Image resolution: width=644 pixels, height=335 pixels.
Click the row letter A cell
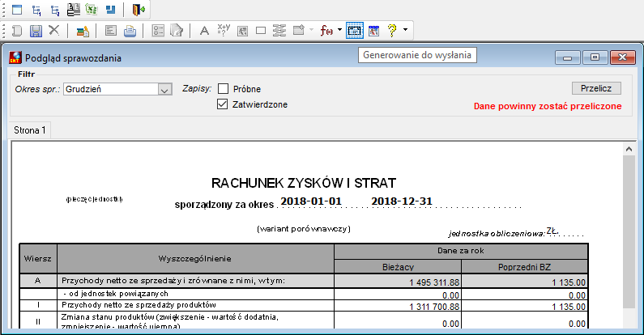click(x=38, y=281)
